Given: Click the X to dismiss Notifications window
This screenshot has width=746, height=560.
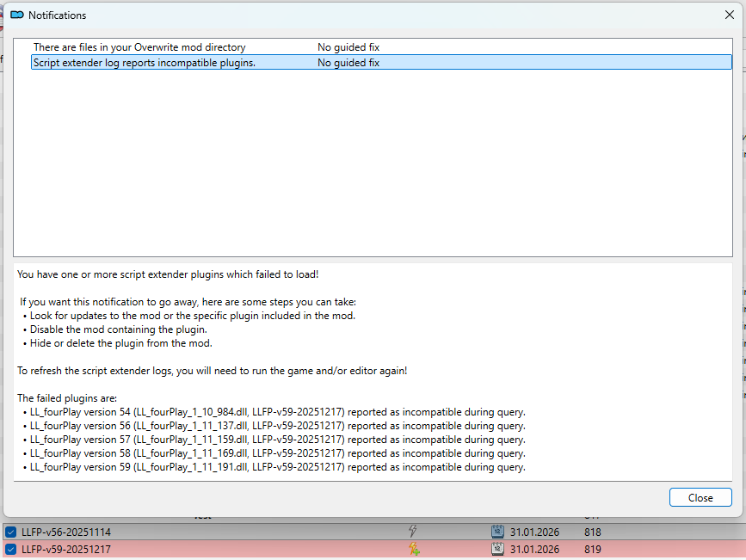Looking at the screenshot, I should pos(730,15).
